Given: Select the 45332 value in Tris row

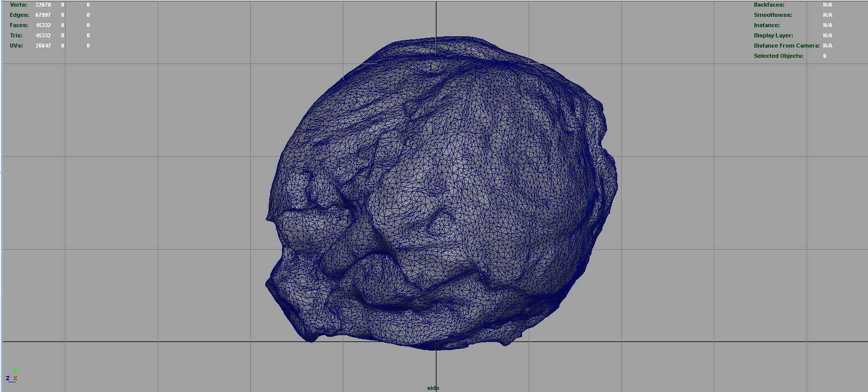Looking at the screenshot, I should tap(43, 35).
